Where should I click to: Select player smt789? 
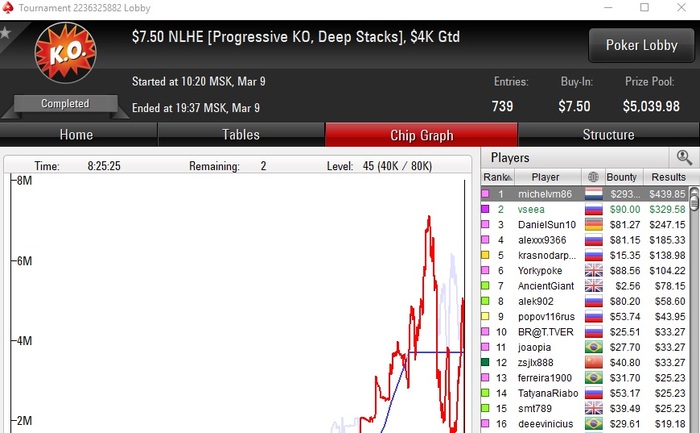pos(585,408)
